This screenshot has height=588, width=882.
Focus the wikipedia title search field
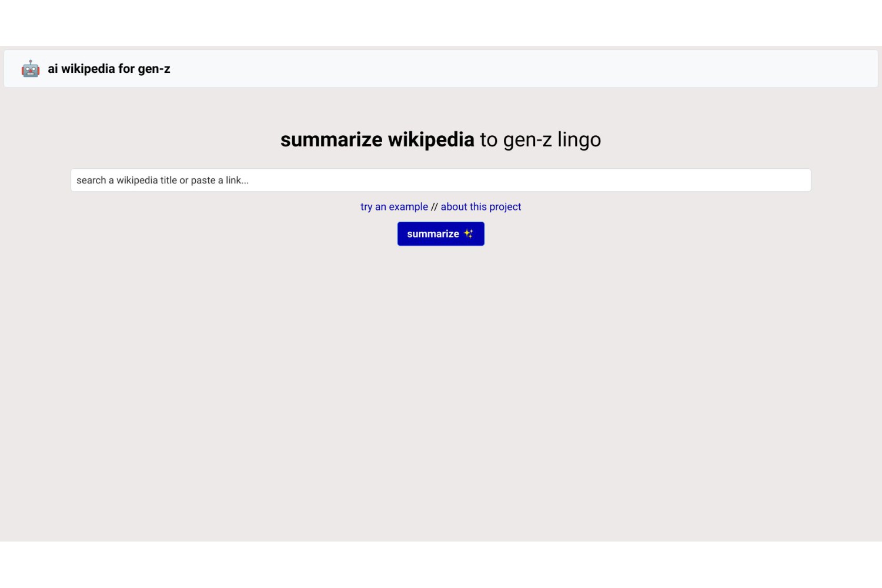[x=441, y=180]
